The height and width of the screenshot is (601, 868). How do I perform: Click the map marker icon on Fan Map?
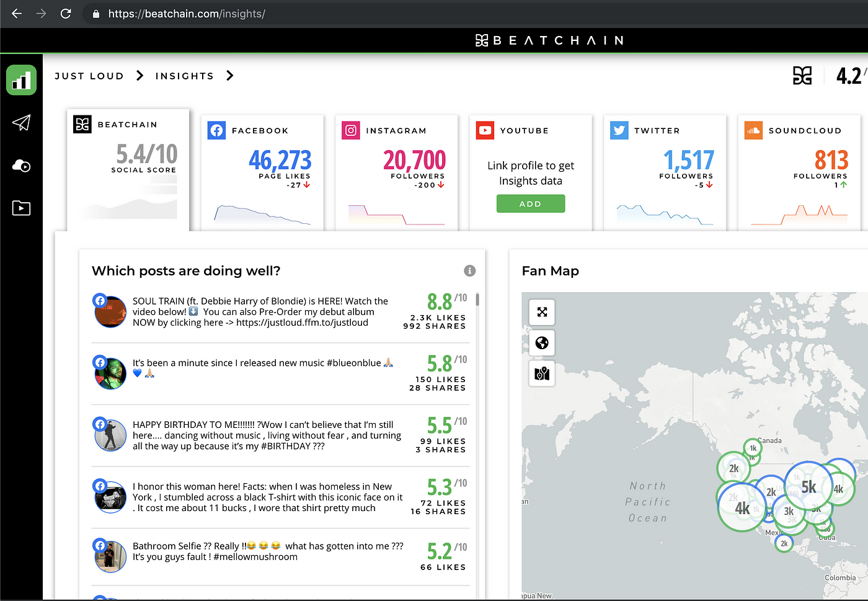click(x=542, y=374)
